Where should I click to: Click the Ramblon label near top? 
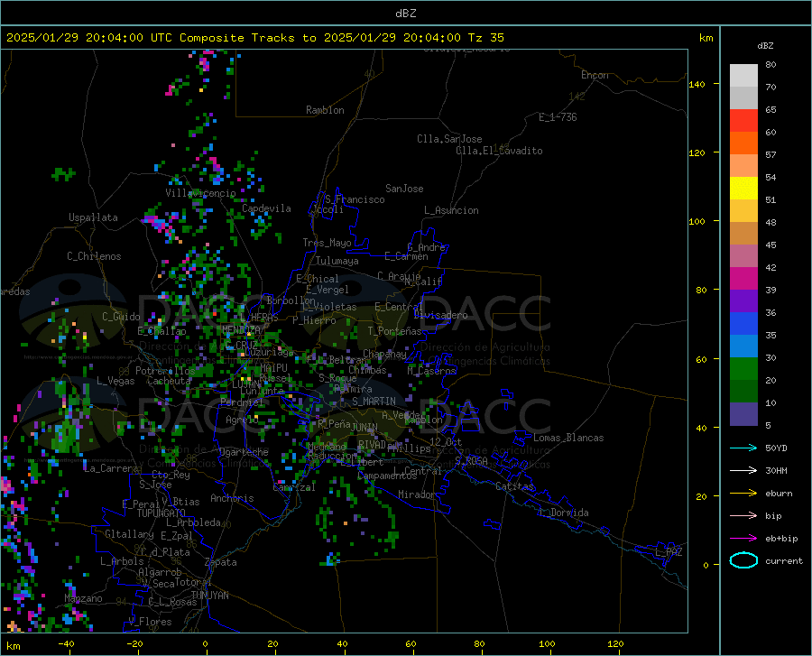click(325, 110)
